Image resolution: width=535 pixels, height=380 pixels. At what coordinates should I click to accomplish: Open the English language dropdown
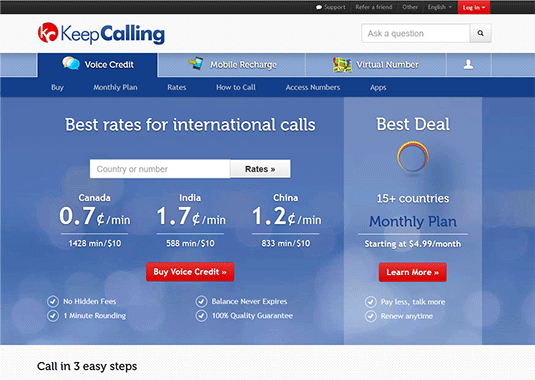click(x=440, y=7)
